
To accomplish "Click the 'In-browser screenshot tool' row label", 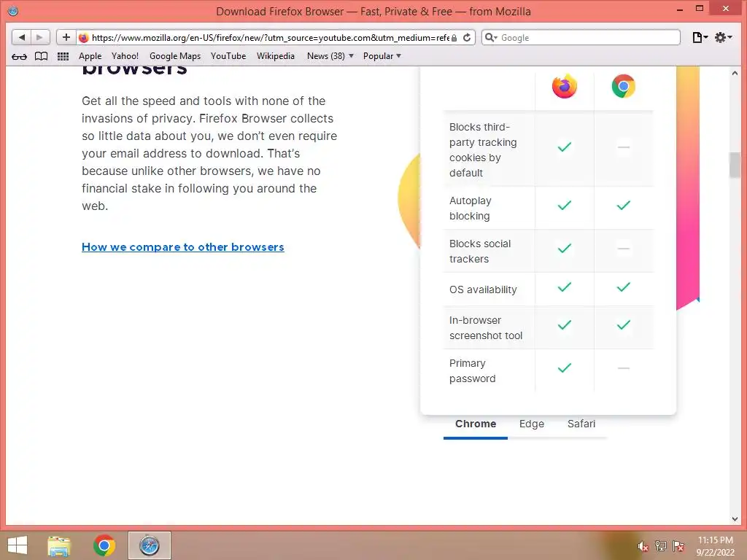I will pos(485,327).
